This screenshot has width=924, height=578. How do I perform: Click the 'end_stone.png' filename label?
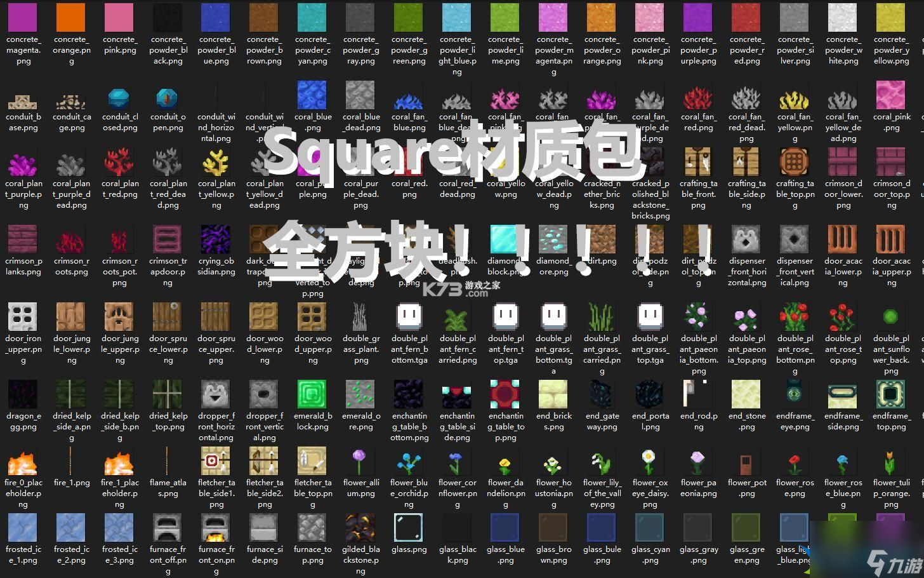747,422
